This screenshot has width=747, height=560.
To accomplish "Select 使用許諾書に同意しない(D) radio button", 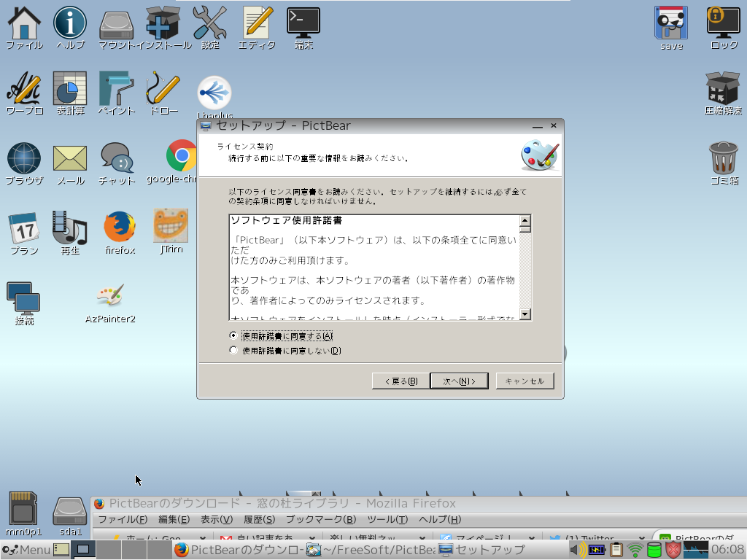I will tap(233, 350).
